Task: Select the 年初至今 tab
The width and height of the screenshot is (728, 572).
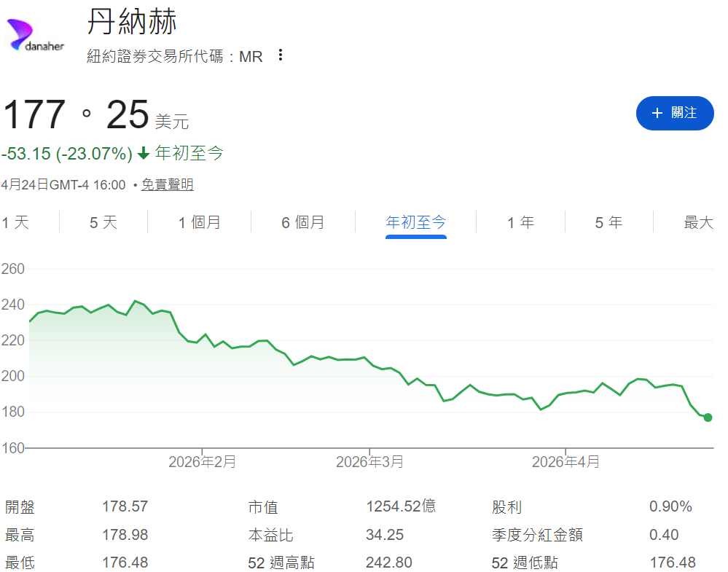Action: click(x=415, y=222)
